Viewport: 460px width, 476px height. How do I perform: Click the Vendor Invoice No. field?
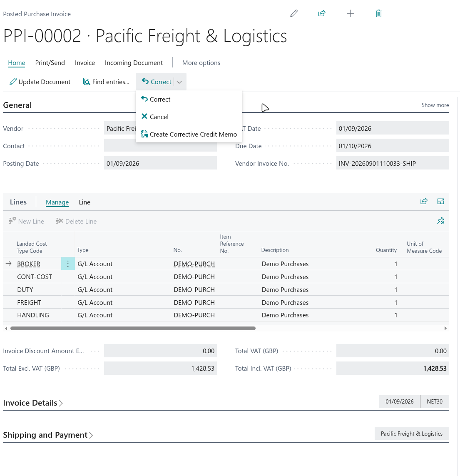click(x=392, y=163)
